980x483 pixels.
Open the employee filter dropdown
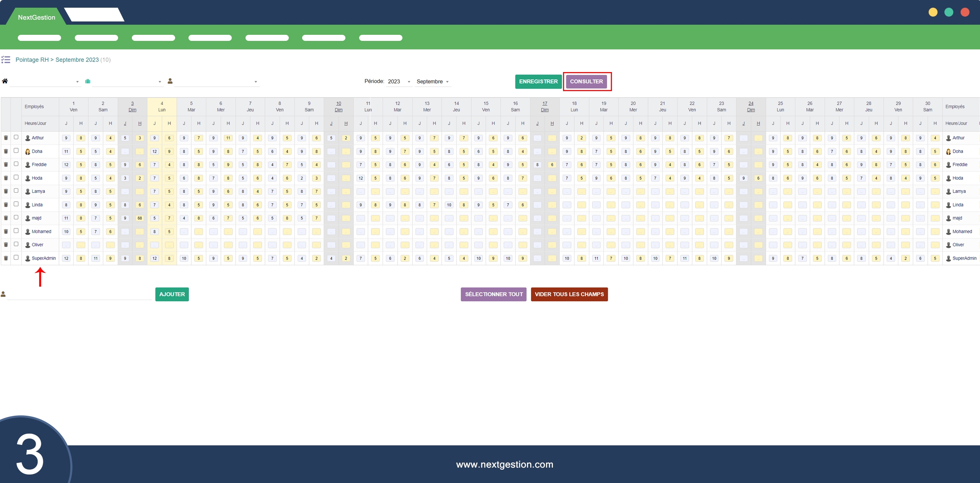click(216, 82)
